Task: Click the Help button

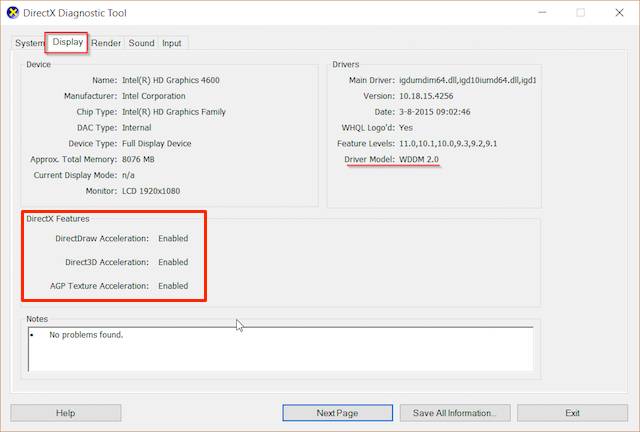Action: pyautogui.click(x=66, y=413)
